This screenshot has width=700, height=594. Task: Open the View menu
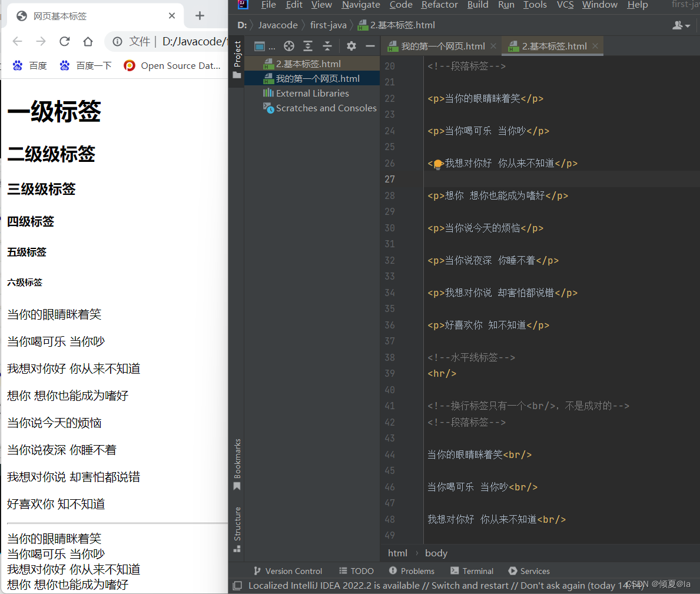click(x=321, y=5)
